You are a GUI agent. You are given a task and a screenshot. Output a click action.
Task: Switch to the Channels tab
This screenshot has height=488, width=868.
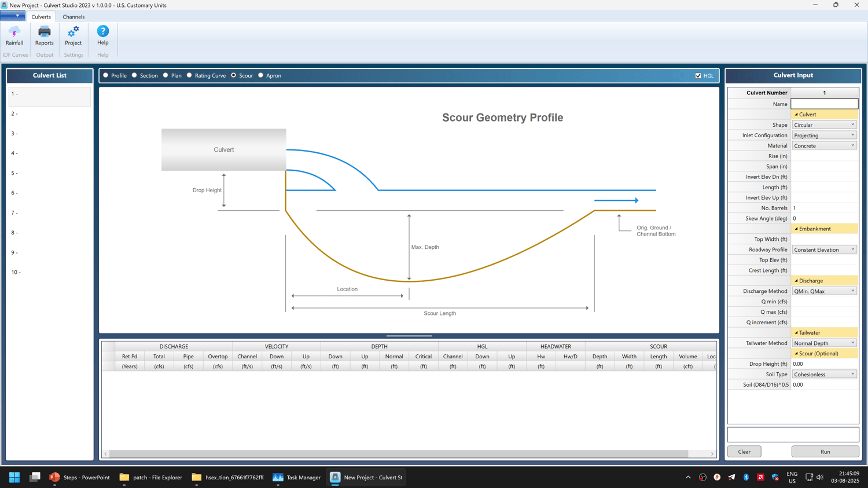click(x=73, y=17)
